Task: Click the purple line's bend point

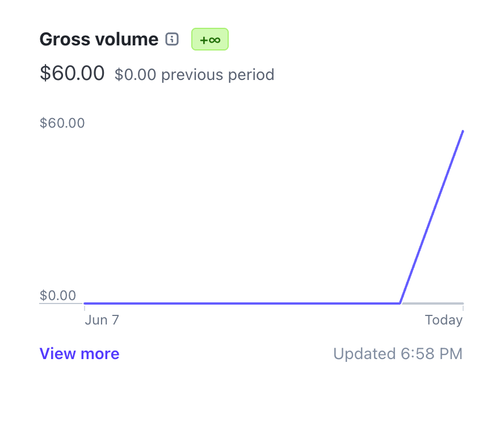Action: pyautogui.click(x=400, y=303)
